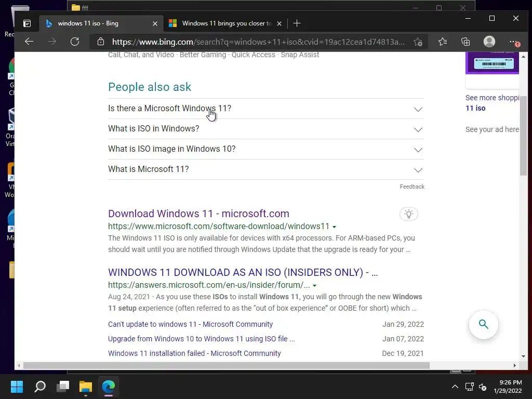Click the horizontal scroll-right arrow
Viewport: 532px width, 399px height.
pos(515,365)
